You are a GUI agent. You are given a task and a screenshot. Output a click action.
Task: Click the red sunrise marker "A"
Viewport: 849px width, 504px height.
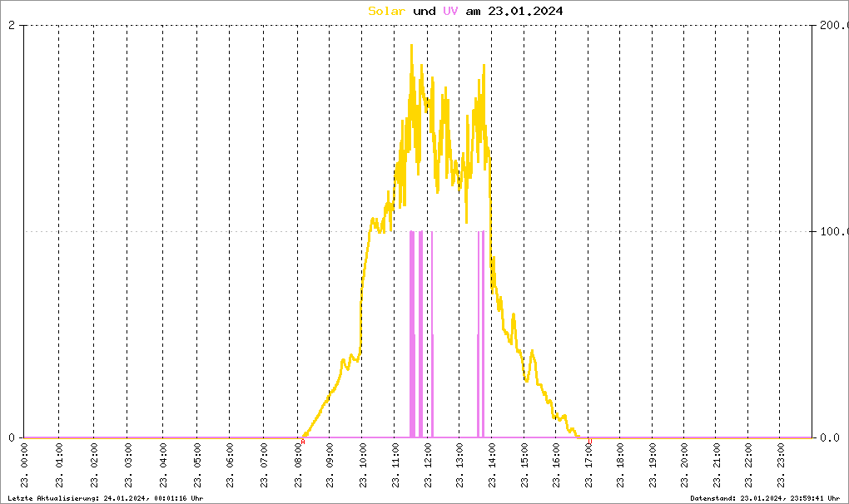[303, 442]
